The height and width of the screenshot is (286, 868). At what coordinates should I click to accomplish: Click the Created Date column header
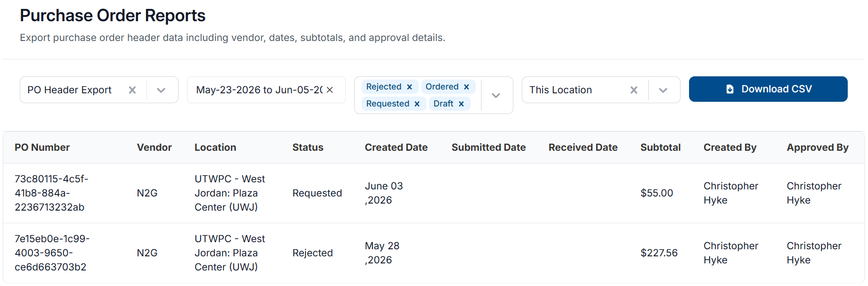pyautogui.click(x=396, y=147)
